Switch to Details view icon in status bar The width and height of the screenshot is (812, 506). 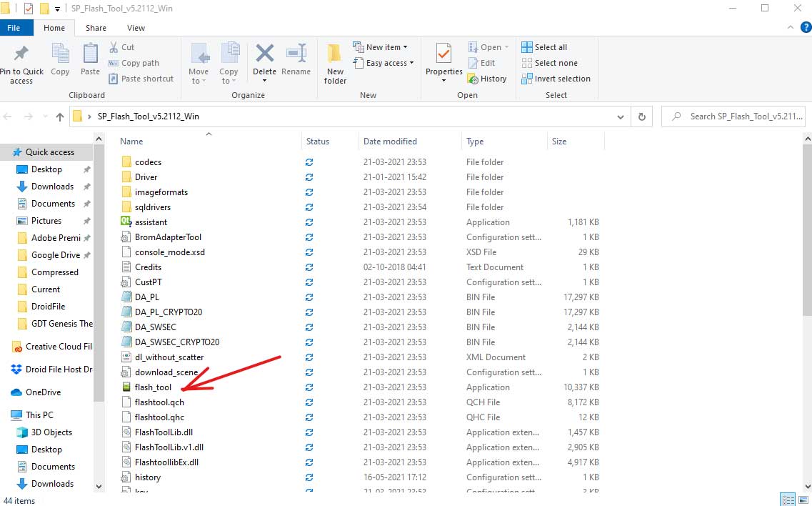pos(788,500)
